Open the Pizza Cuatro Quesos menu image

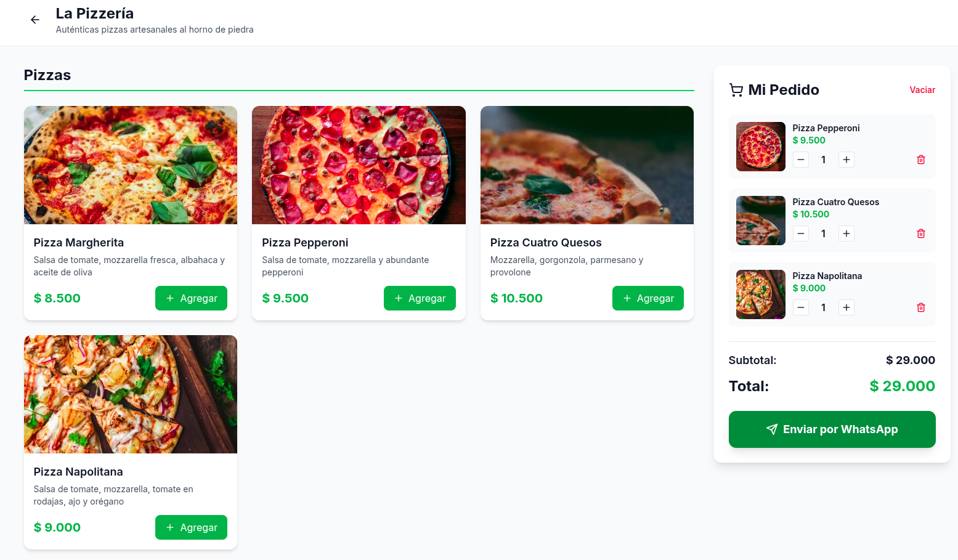(587, 165)
